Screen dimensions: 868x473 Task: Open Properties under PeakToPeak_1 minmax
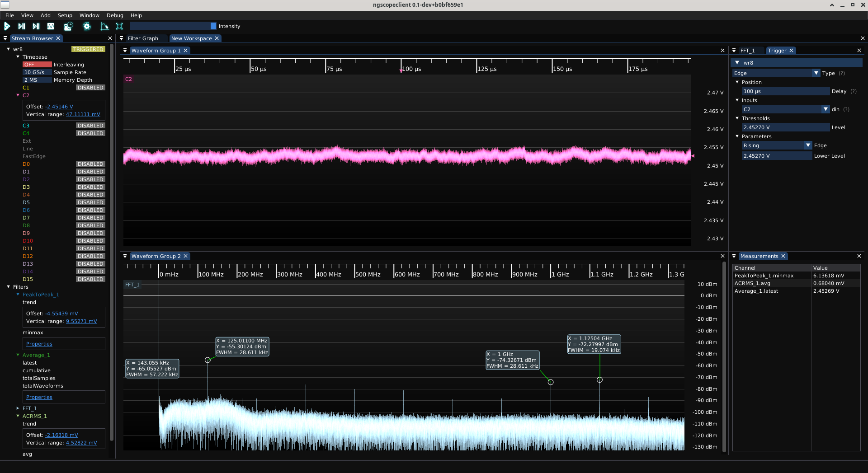pyautogui.click(x=39, y=344)
